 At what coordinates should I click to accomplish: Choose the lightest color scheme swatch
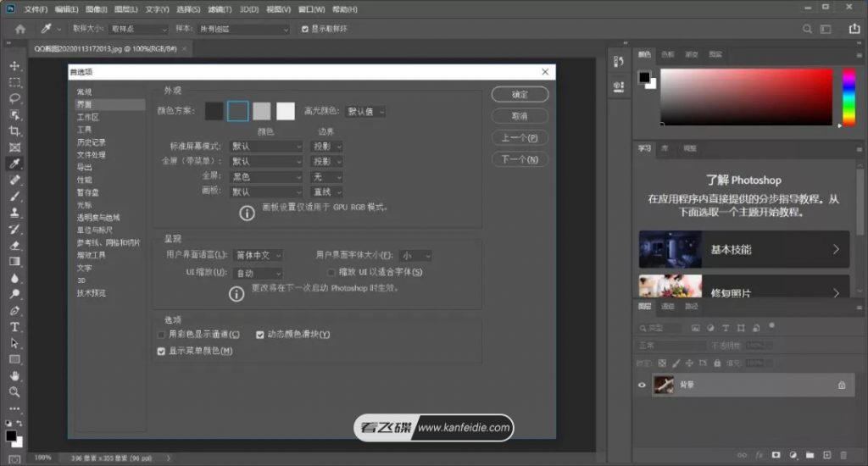click(x=286, y=111)
